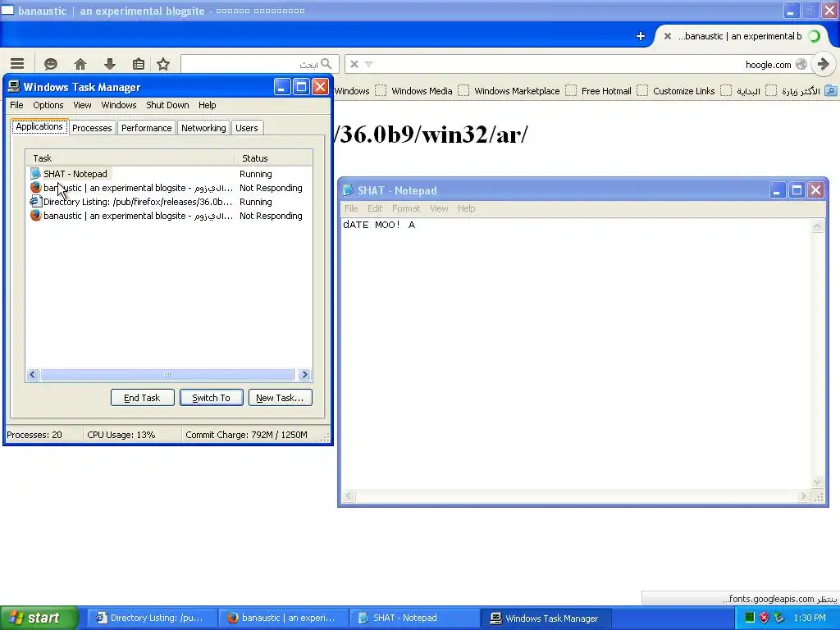Click the go arrow button beside hoogle.com
Image resolution: width=840 pixels, height=630 pixels.
(x=824, y=64)
